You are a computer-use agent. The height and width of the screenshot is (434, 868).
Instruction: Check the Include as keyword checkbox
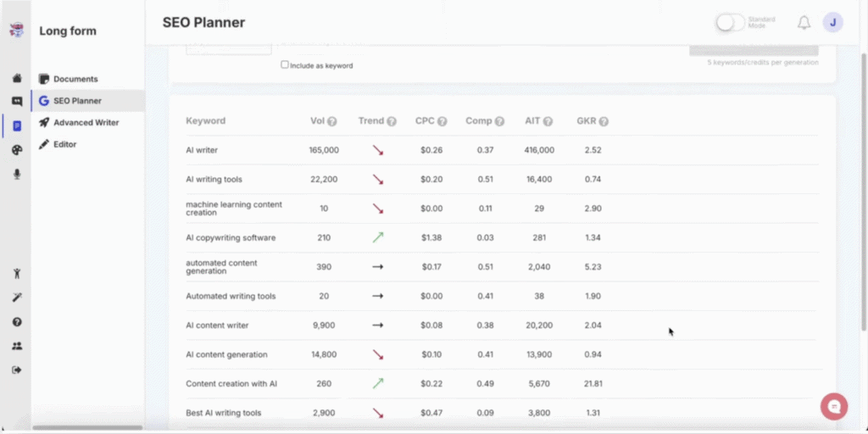[285, 64]
